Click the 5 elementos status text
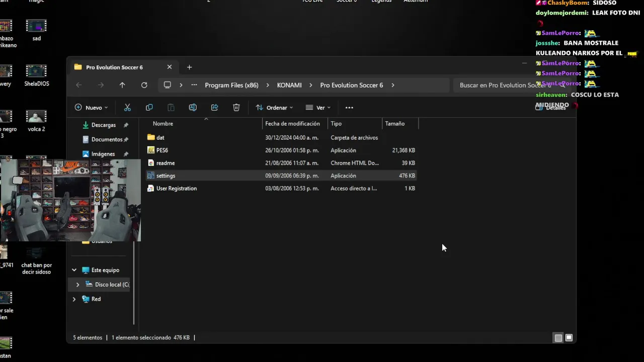This screenshot has height=362, width=644. tap(88, 338)
